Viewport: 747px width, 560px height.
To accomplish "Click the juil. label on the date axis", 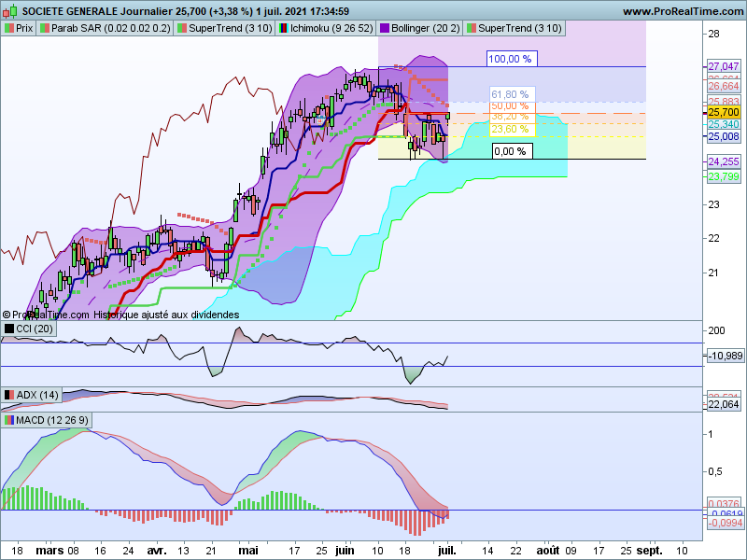I will click(x=447, y=551).
